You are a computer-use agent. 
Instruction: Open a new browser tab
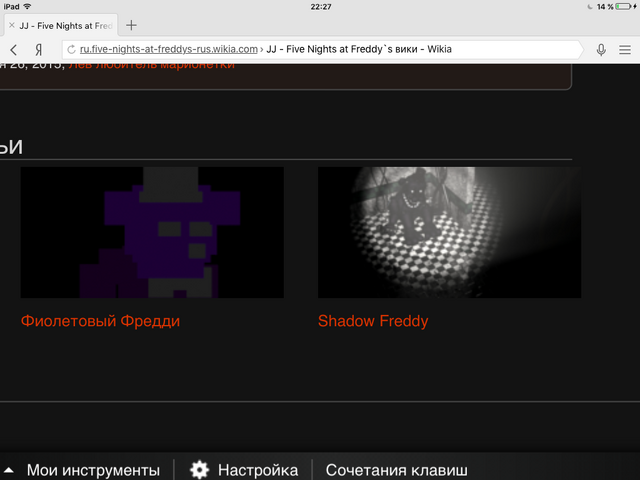coord(131,25)
